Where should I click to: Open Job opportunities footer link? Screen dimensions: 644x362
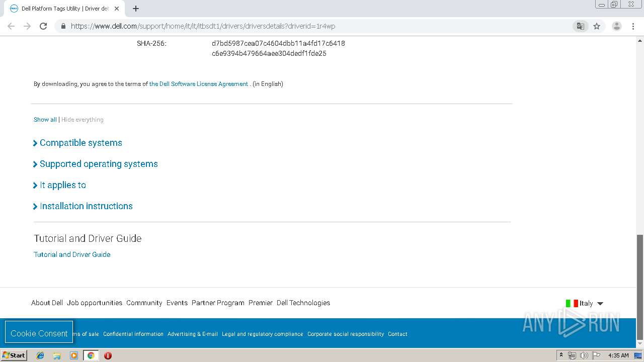(x=95, y=303)
